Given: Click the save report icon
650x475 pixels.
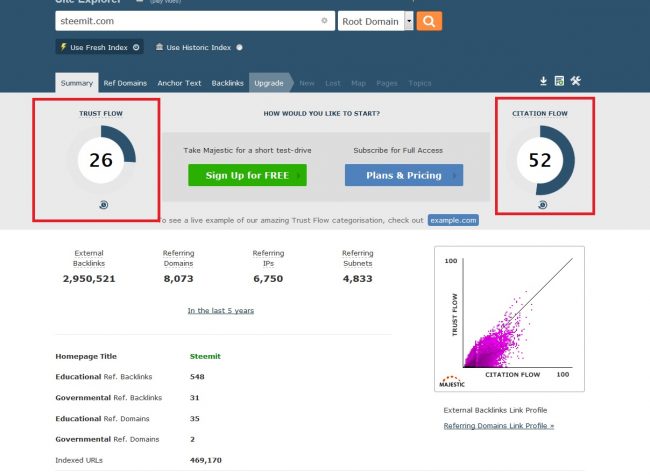Looking at the screenshot, I should point(559,81).
